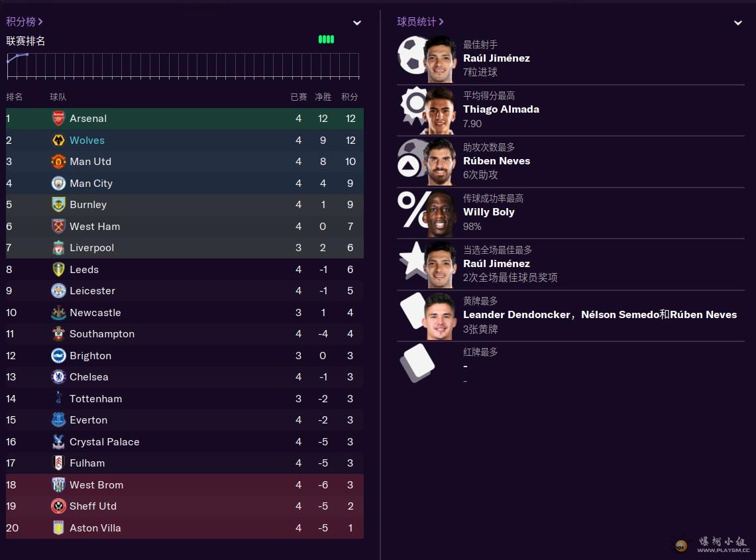Screen dimensions: 756x560
Task: Open Thiago Almada player profile
Action: [501, 109]
